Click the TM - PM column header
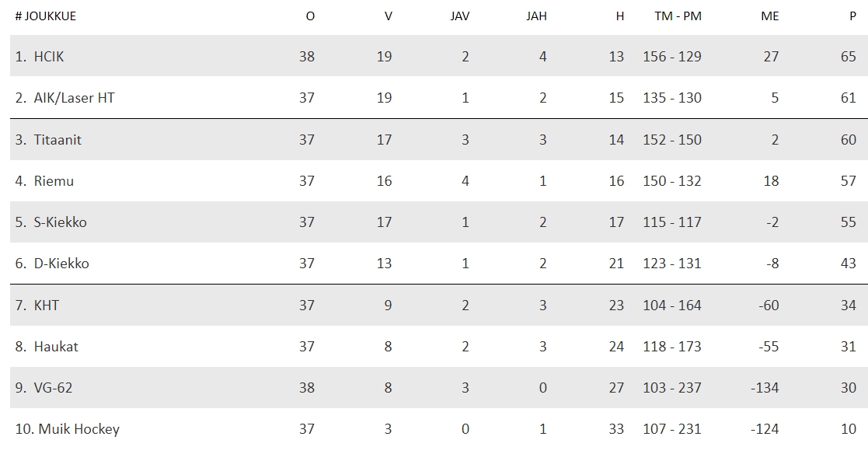 678,16
